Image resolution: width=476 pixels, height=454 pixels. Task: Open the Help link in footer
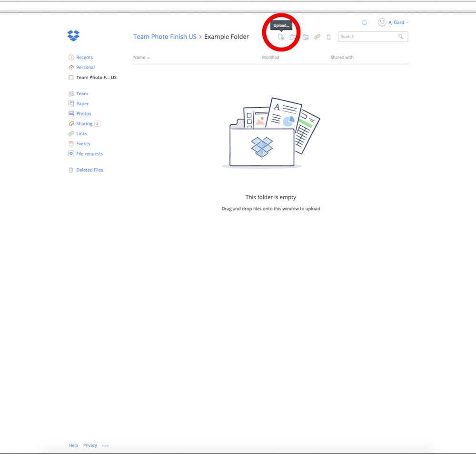tap(73, 445)
